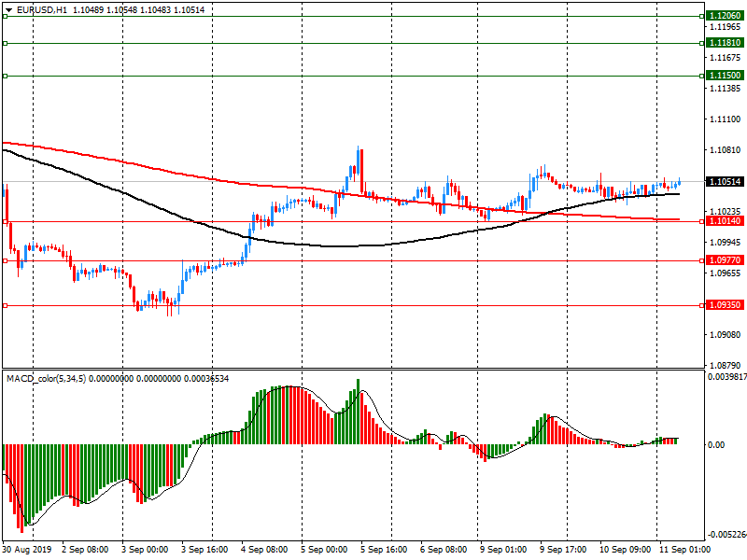The width and height of the screenshot is (747, 560).
Task: Click the 9 Sep 01:00 time axis label
Action: [x=503, y=550]
